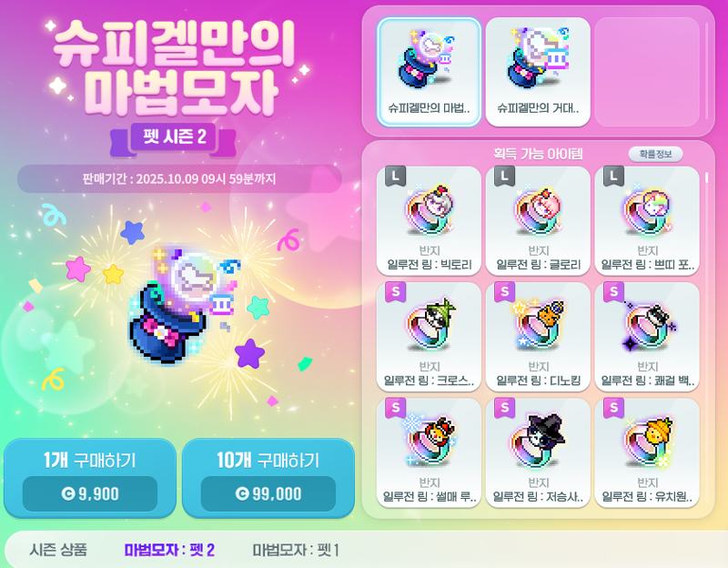Open the 일루전 링 : 디노킹 ring item
The width and height of the screenshot is (728, 568).
tap(538, 337)
